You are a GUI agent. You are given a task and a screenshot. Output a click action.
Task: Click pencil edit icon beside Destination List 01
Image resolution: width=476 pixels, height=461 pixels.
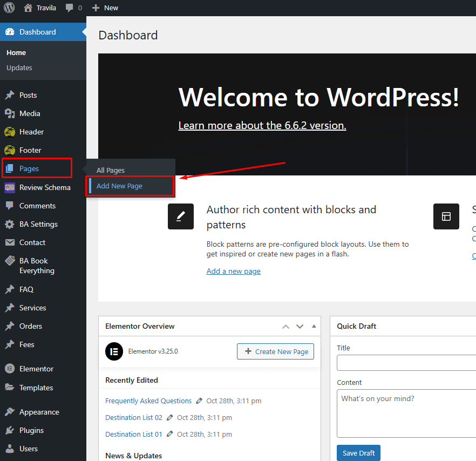(170, 435)
